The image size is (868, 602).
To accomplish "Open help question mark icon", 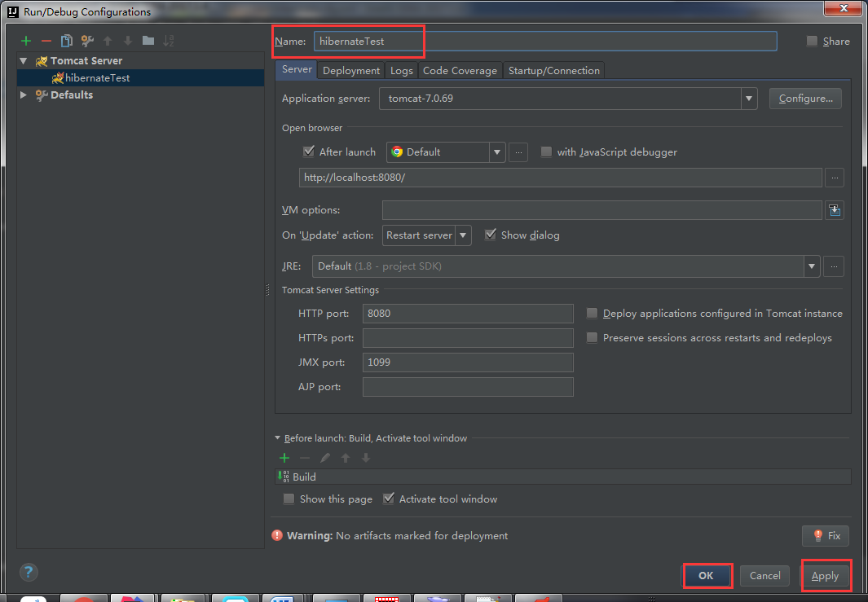I will (x=29, y=572).
